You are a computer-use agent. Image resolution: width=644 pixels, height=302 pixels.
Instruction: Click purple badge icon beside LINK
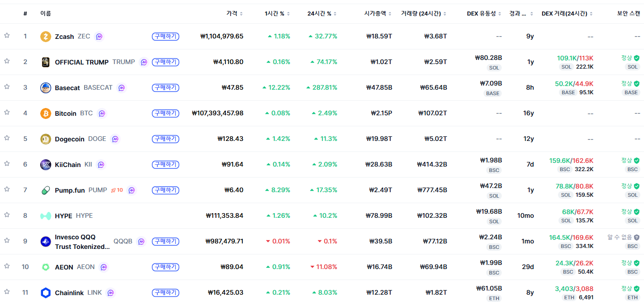110,293
